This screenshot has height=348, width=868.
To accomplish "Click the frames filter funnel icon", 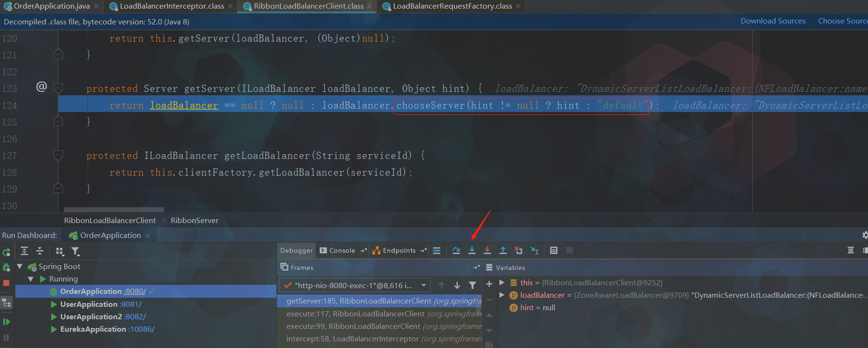I will [472, 285].
